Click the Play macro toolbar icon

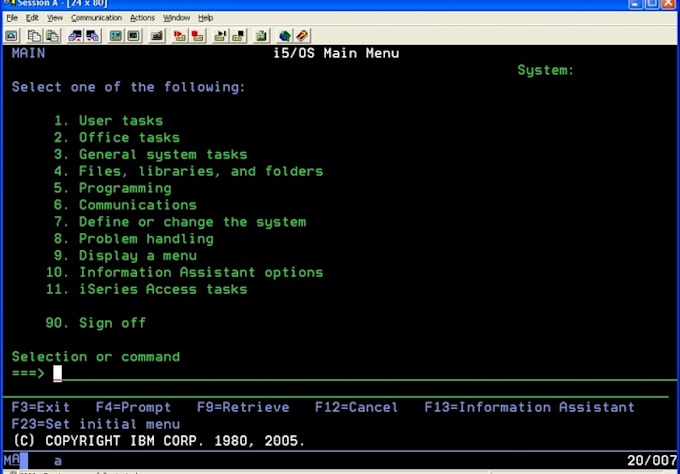(x=220, y=36)
